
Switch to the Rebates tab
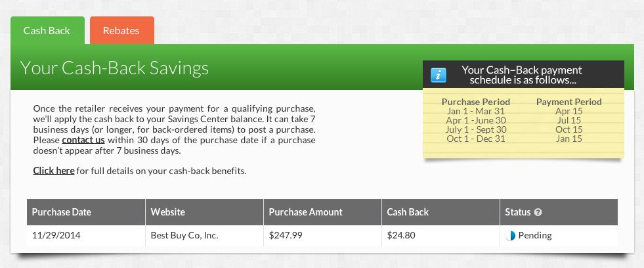(122, 30)
